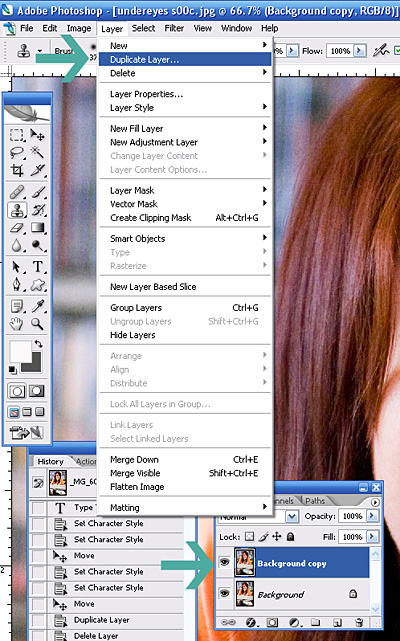Select Merge Down menu entry
The height and width of the screenshot is (641, 400).
(185, 459)
